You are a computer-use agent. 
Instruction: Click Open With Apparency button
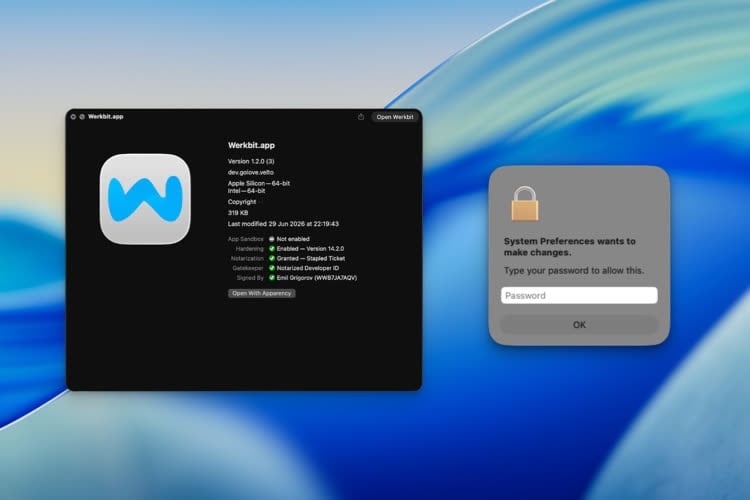pyautogui.click(x=262, y=293)
